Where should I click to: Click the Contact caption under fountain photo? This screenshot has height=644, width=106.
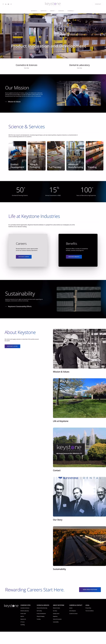tap(57, 471)
